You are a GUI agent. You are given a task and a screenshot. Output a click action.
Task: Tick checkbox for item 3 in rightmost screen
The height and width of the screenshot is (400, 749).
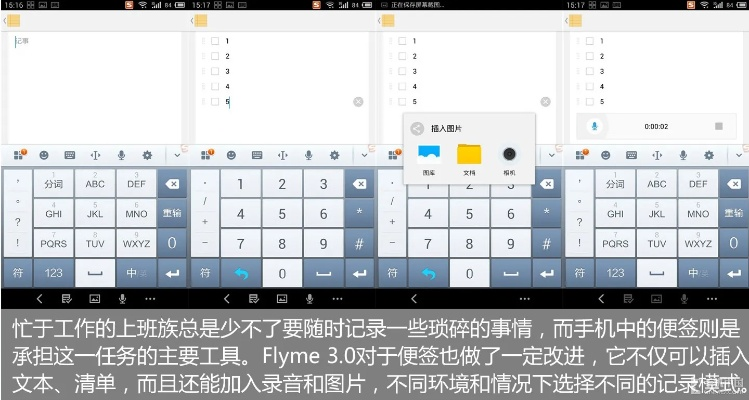590,71
